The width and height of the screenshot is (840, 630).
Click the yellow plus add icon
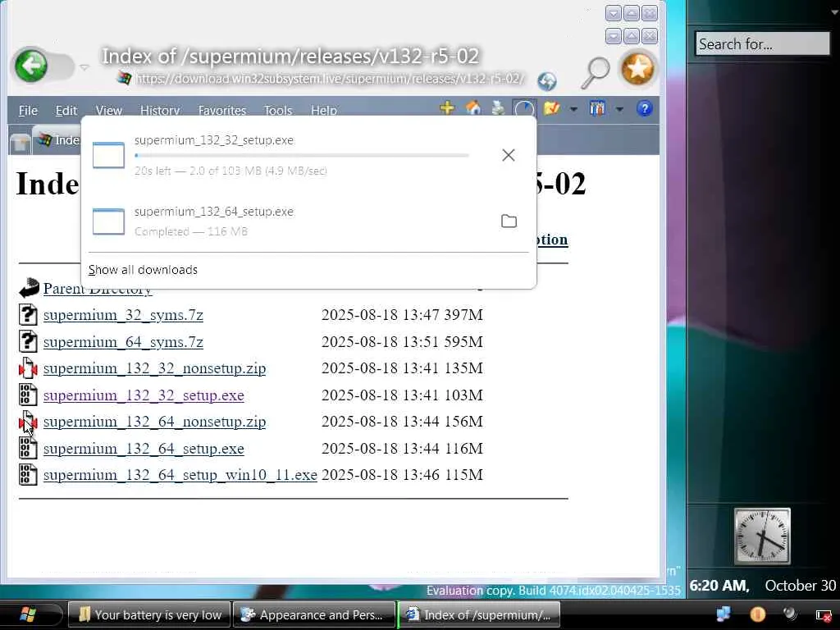coord(447,108)
